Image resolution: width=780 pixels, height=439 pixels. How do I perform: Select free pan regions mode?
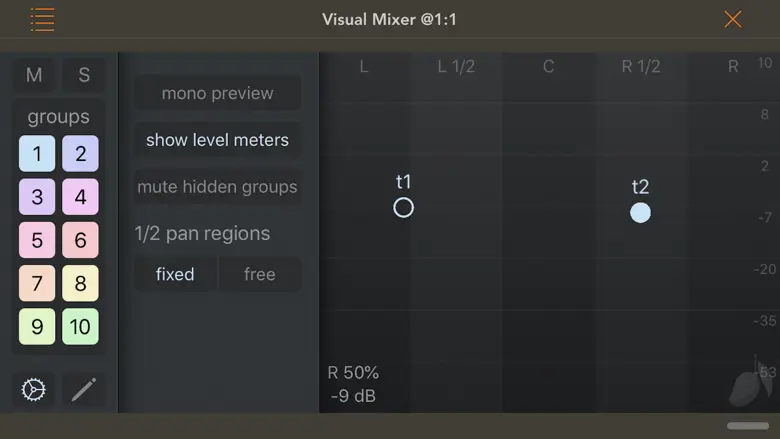coord(259,274)
